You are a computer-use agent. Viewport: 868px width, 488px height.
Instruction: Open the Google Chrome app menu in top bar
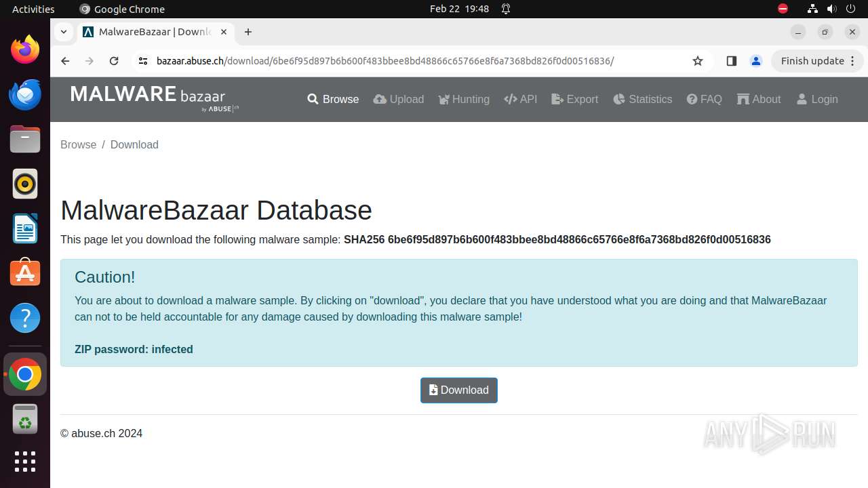click(122, 9)
